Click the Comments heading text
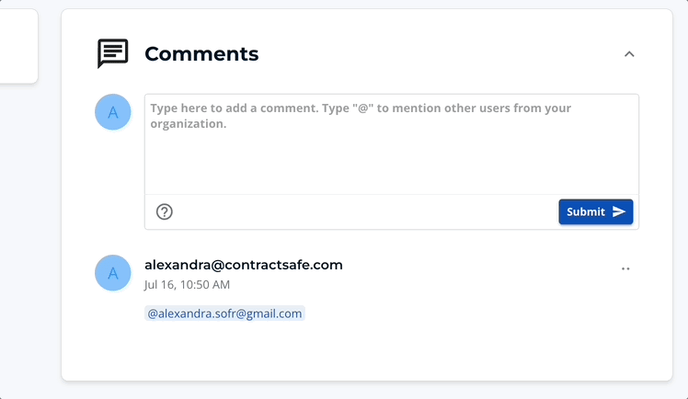 coord(201,54)
